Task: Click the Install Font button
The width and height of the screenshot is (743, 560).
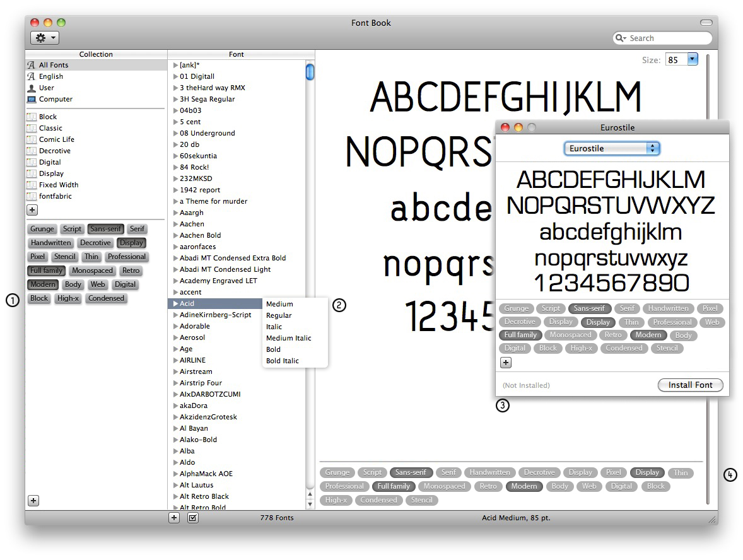Action: [x=691, y=385]
